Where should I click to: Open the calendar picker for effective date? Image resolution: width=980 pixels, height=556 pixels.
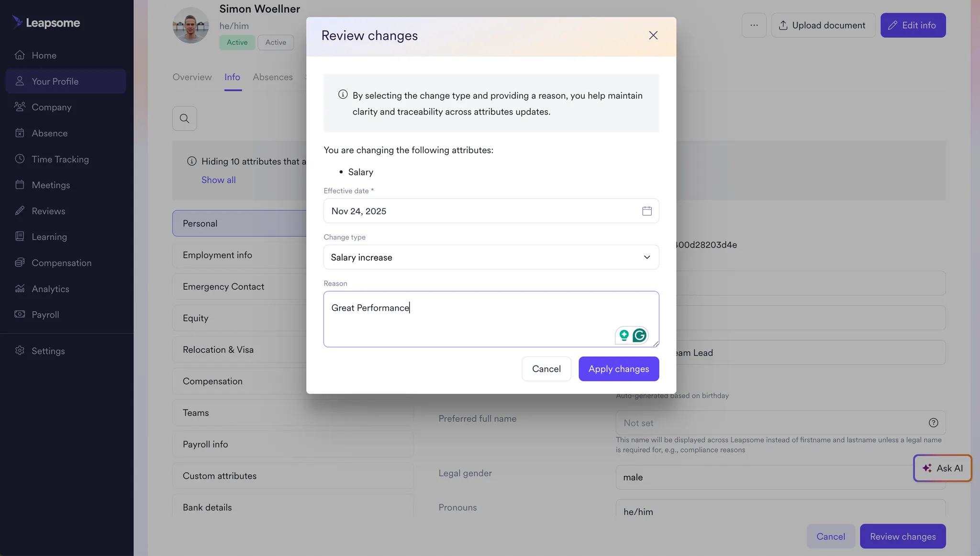[x=647, y=211]
